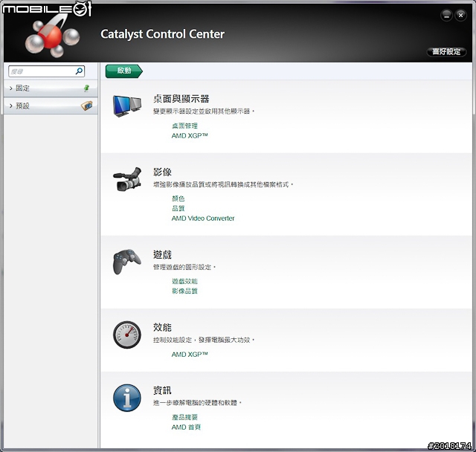Open the AMD 首頁 link
476x452 pixels.
pyautogui.click(x=186, y=427)
